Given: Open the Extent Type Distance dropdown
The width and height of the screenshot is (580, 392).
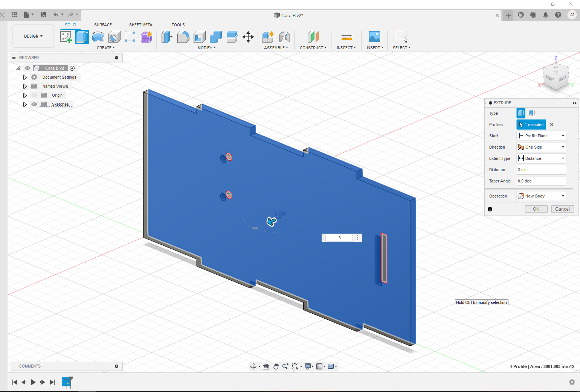Looking at the screenshot, I should [541, 158].
